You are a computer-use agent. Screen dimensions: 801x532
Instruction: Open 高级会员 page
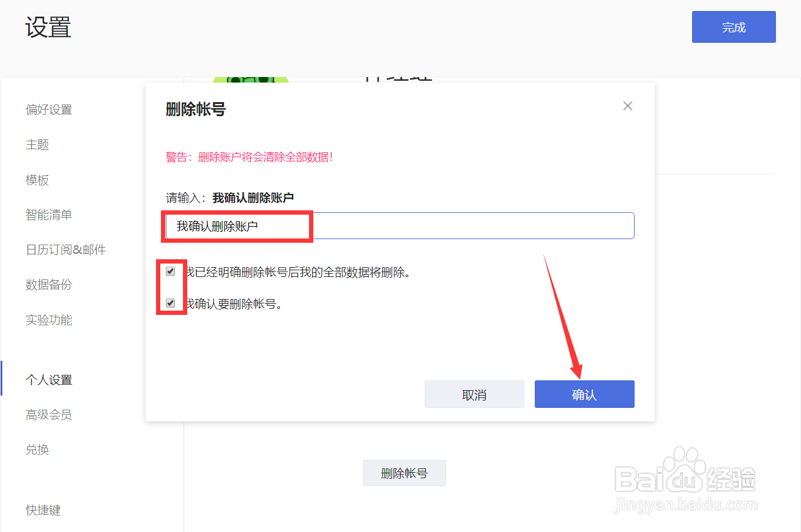(49, 415)
